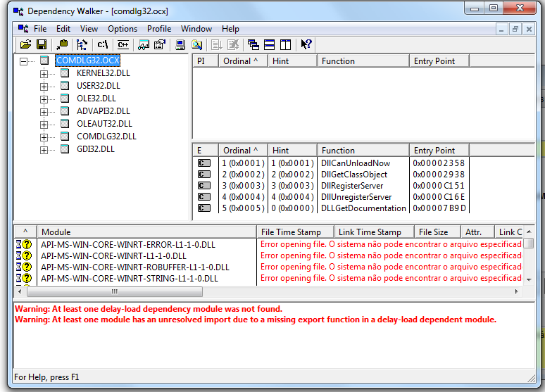
Task: Expand the KERNEL32.DLL tree node
Action: click(x=44, y=74)
